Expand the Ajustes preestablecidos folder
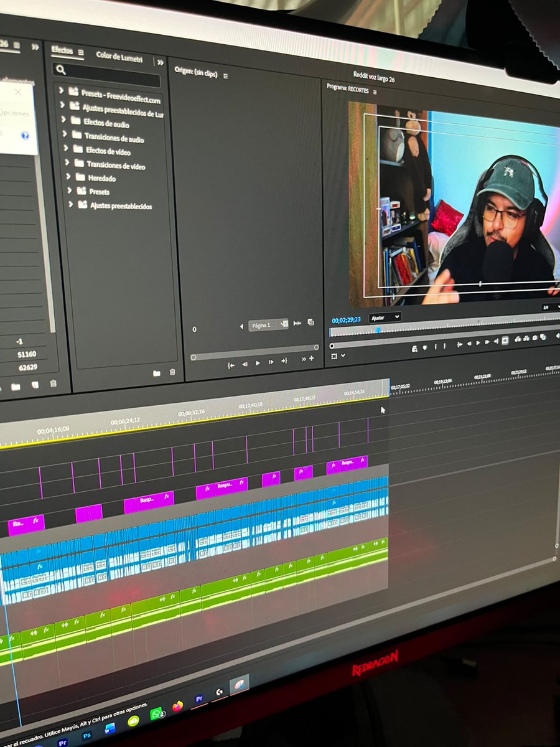The width and height of the screenshot is (560, 747). pos(71,204)
